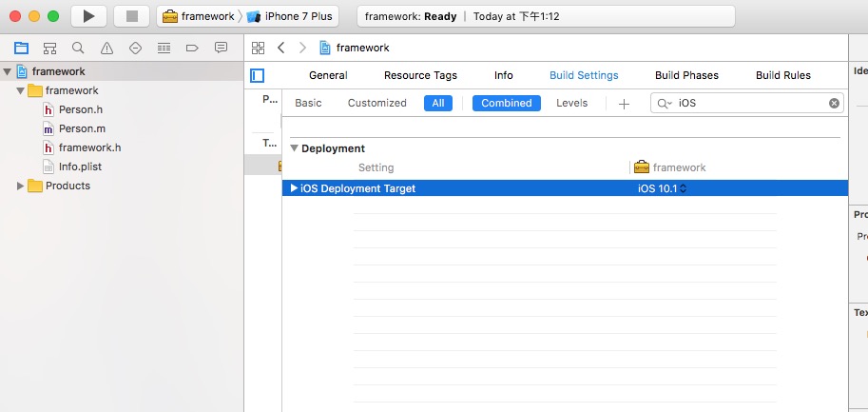
Task: Open the search filter options magnifier dropdown
Action: [664, 103]
